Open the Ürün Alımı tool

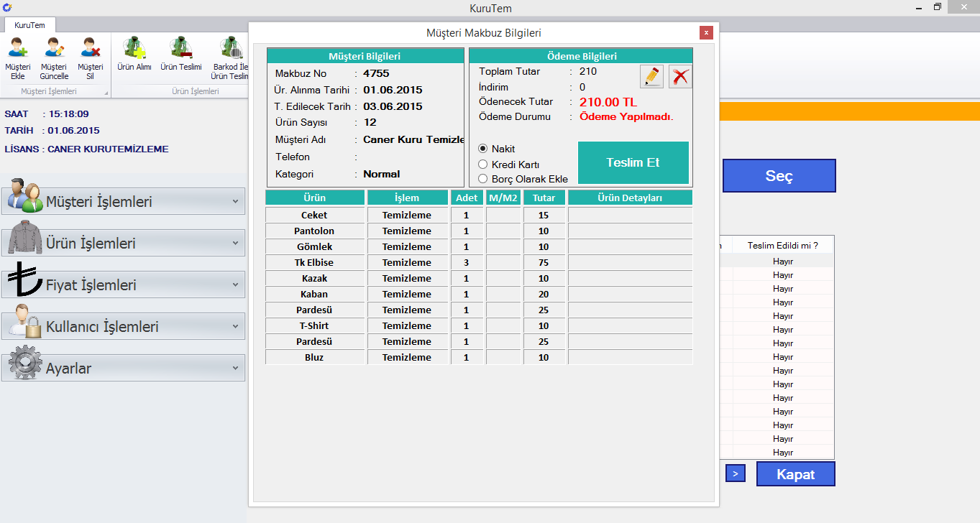(134, 49)
